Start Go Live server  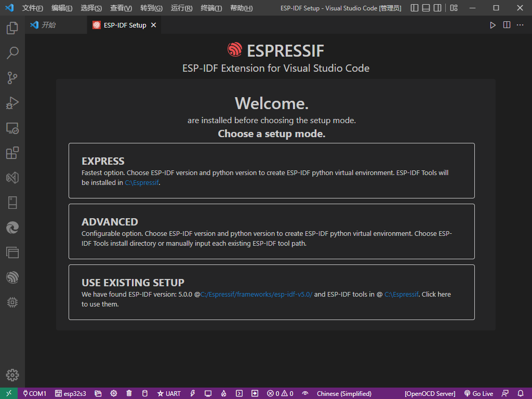[478, 394]
